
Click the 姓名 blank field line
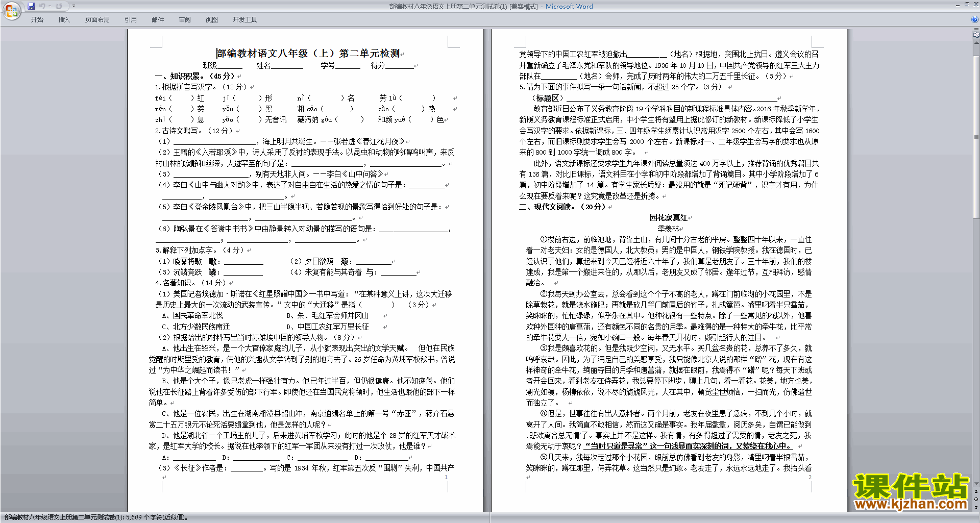pos(287,66)
